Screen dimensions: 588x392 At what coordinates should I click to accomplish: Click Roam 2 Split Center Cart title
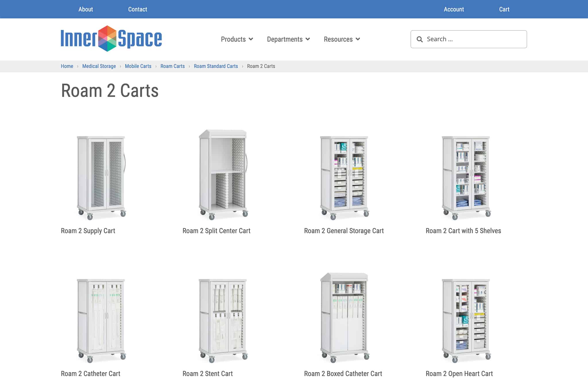tap(216, 231)
